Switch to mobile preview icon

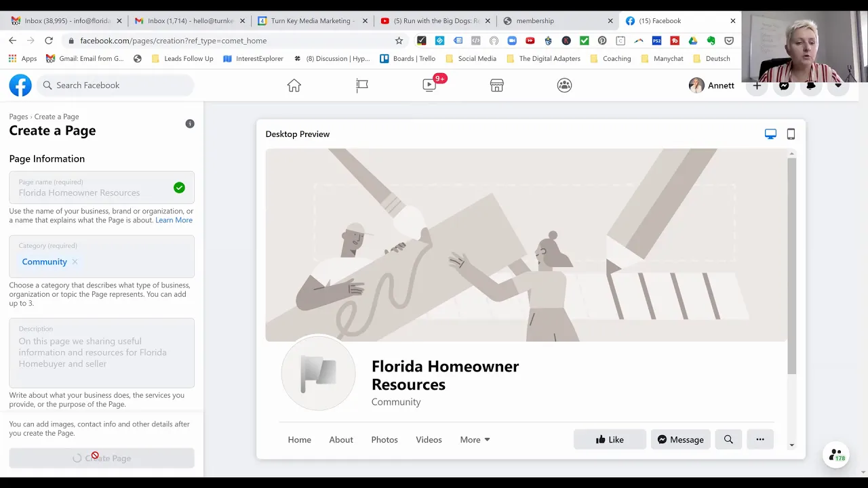pyautogui.click(x=791, y=134)
